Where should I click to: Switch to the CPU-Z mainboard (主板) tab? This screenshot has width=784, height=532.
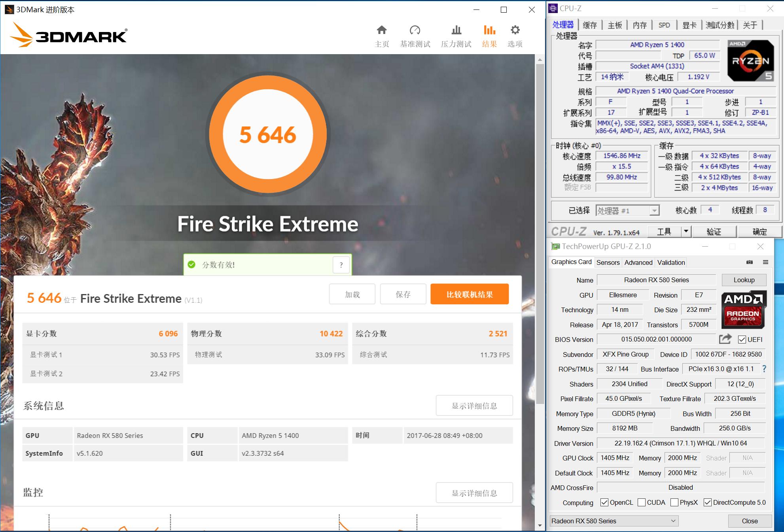pos(615,25)
